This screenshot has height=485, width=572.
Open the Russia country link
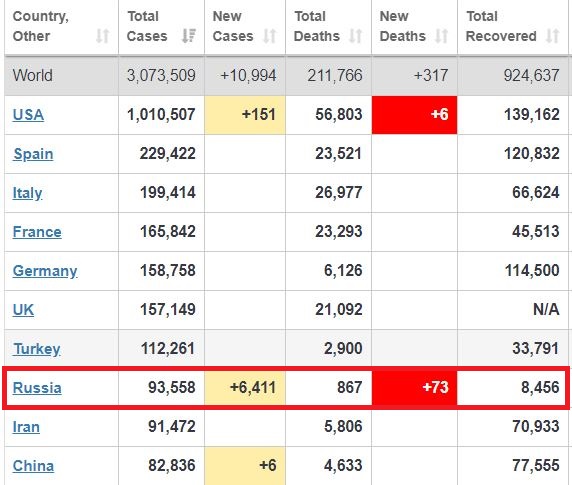(x=37, y=388)
